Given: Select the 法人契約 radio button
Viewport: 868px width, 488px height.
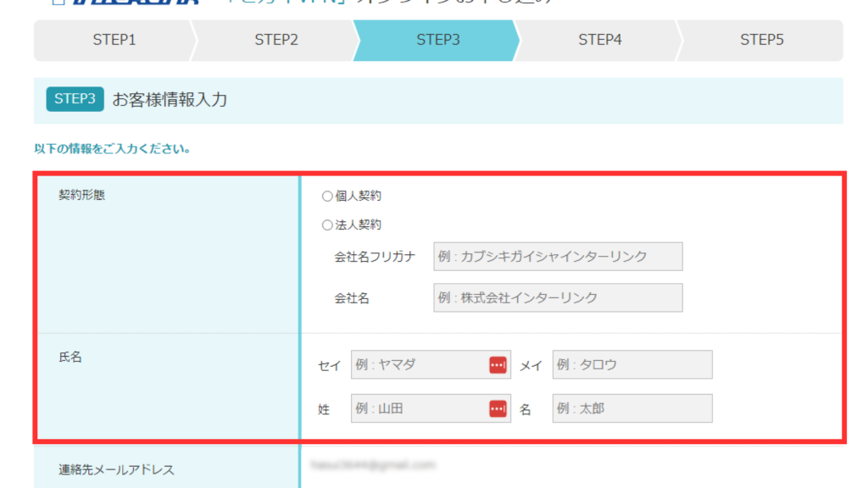Looking at the screenshot, I should pos(327,225).
